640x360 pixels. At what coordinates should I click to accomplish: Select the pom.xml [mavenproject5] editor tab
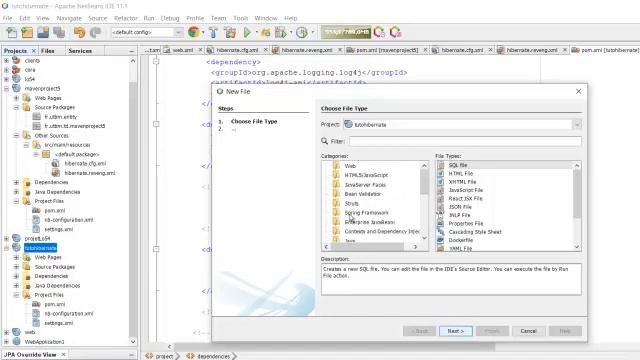(x=387, y=50)
